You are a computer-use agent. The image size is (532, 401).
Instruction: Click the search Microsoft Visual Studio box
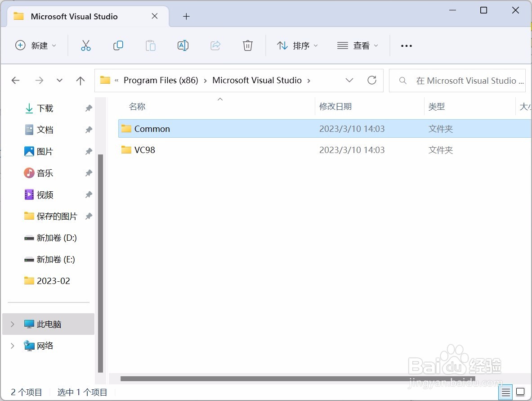[x=457, y=81]
